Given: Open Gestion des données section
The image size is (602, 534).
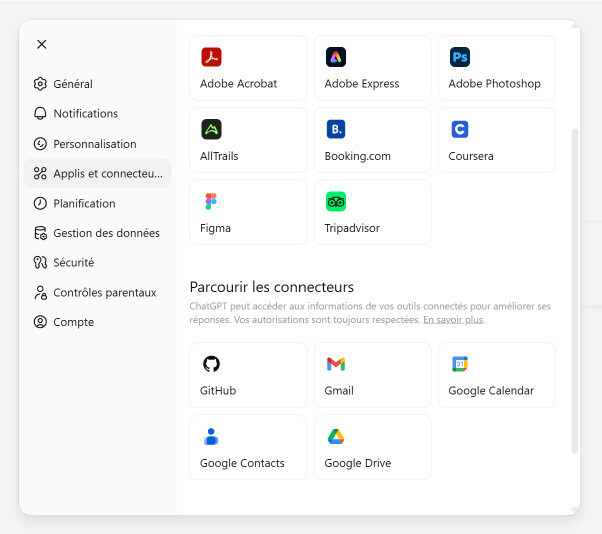Looking at the screenshot, I should [106, 233].
